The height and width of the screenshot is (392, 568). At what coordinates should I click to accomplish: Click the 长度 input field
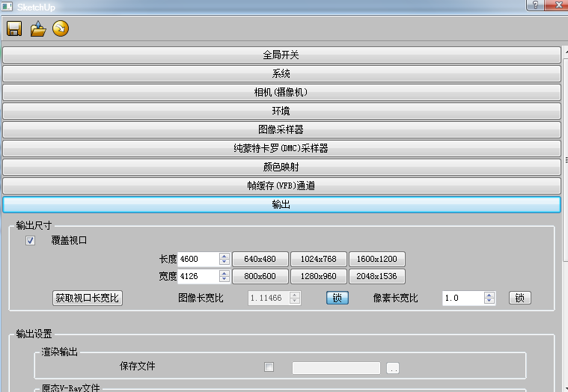[x=198, y=259]
